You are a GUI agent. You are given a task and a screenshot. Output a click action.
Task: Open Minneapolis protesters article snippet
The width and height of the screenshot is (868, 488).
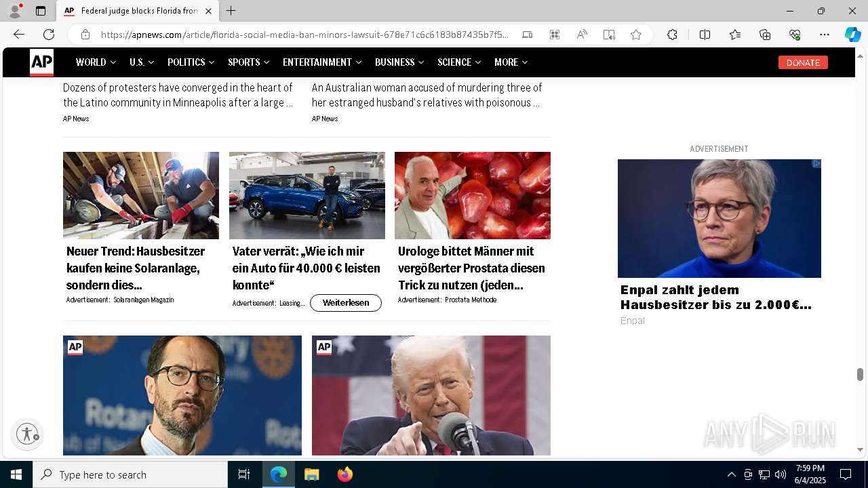tap(178, 95)
